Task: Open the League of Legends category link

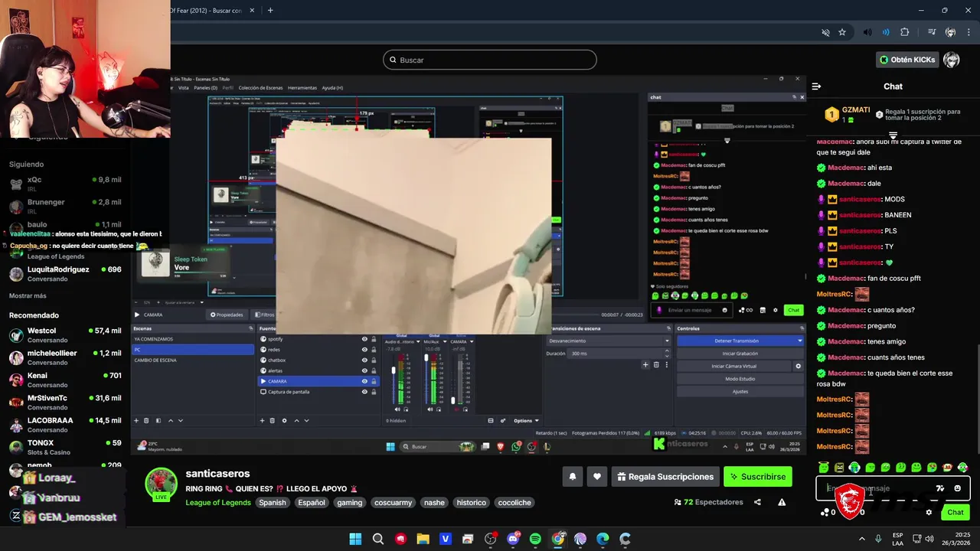Action: click(x=218, y=503)
